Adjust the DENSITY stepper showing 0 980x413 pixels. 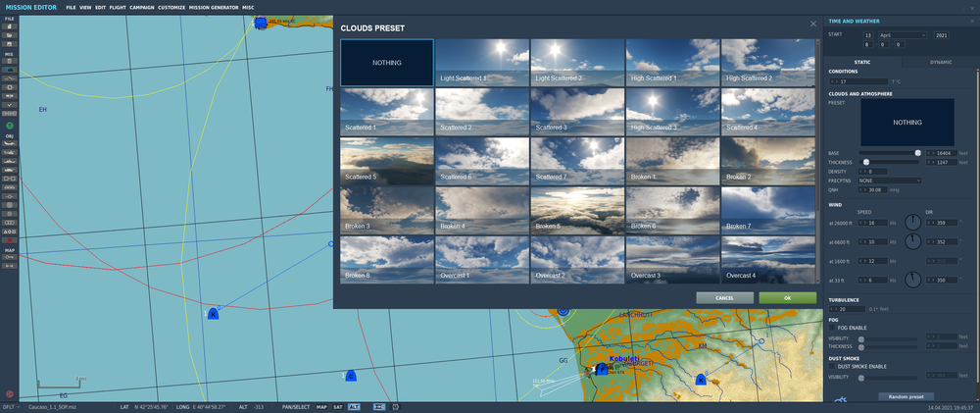point(873,171)
